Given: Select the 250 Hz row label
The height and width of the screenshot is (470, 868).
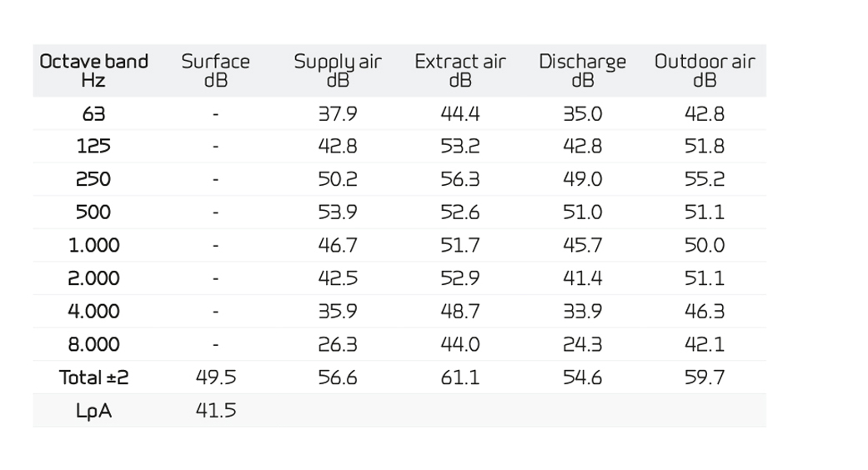Looking at the screenshot, I should pos(93,180).
